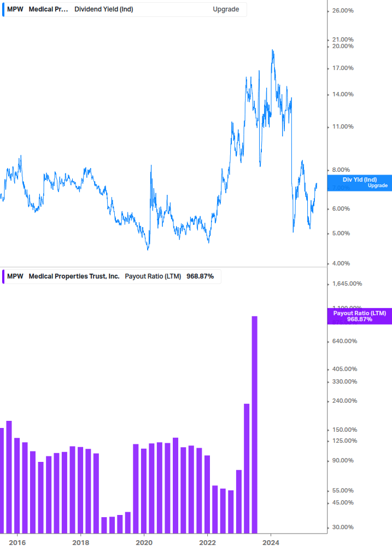392x550 pixels.
Task: Click the Upgrade link in dividend yield legend
Action: click(x=226, y=9)
